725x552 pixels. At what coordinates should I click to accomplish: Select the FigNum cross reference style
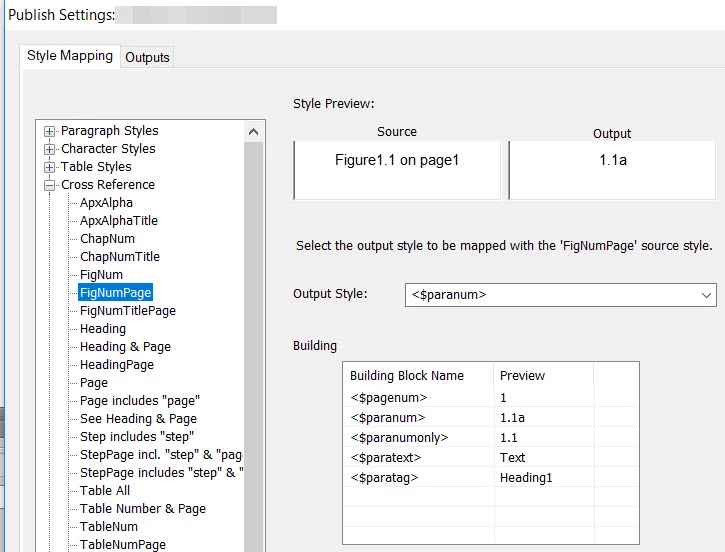pyautogui.click(x=101, y=275)
